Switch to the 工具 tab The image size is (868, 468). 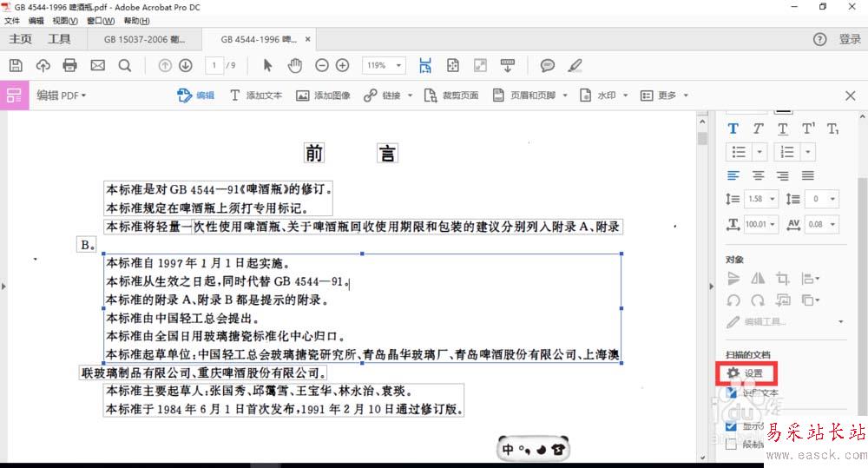59,39
